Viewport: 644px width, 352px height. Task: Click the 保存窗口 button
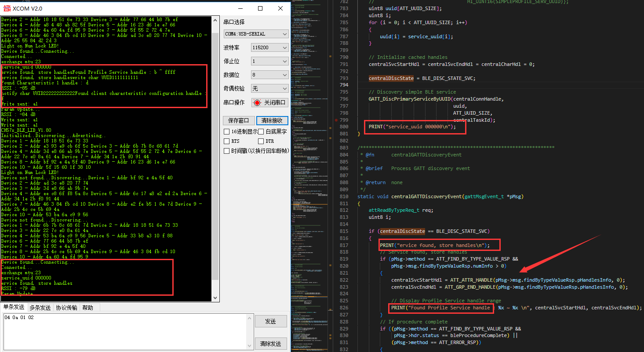tap(238, 120)
